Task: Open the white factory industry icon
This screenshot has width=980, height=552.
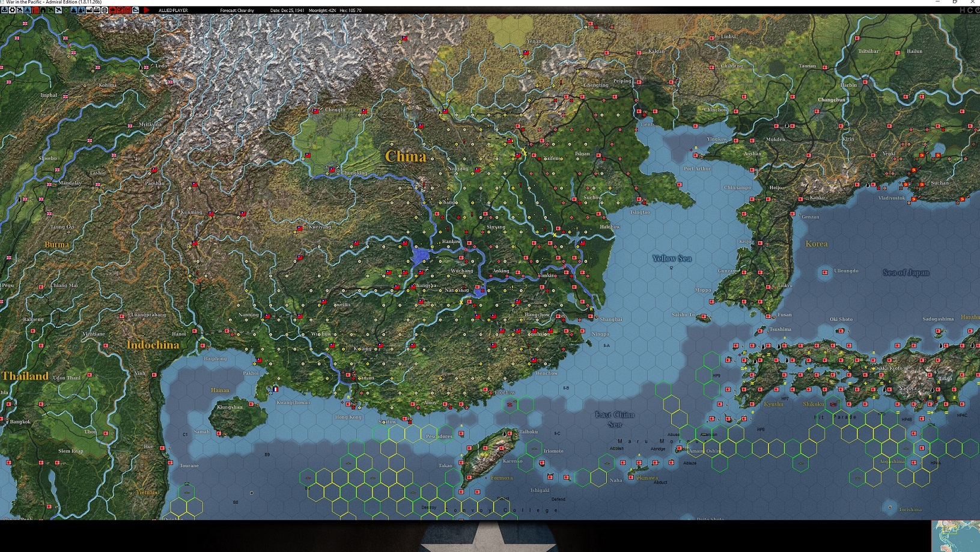Action: (89, 10)
